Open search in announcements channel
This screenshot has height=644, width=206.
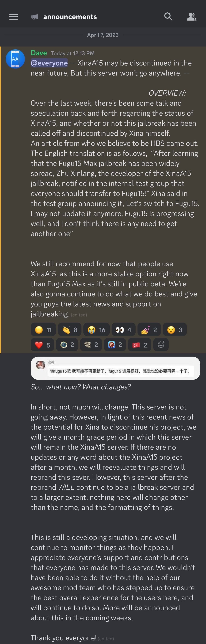[168, 17]
